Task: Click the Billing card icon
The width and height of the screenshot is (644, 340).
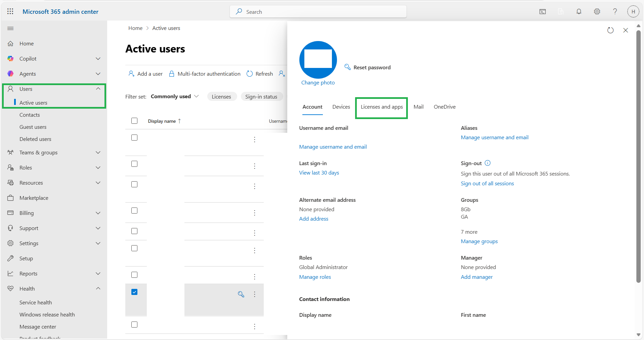Action: coord(10,213)
